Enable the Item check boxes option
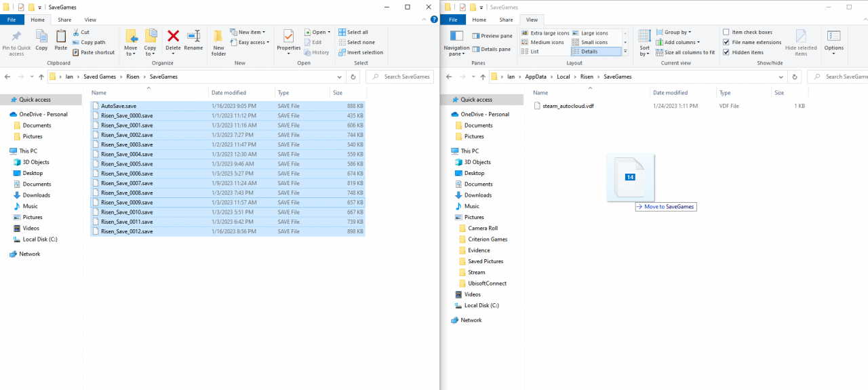The width and height of the screenshot is (868, 390). tap(726, 32)
